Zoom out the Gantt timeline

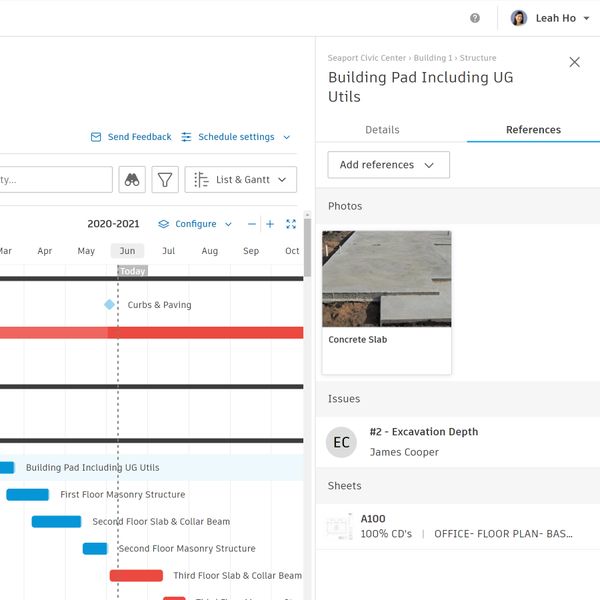(252, 224)
